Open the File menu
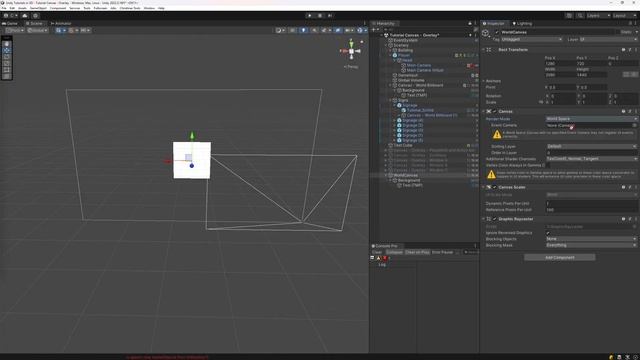This screenshot has height=360, width=640. tap(4, 8)
